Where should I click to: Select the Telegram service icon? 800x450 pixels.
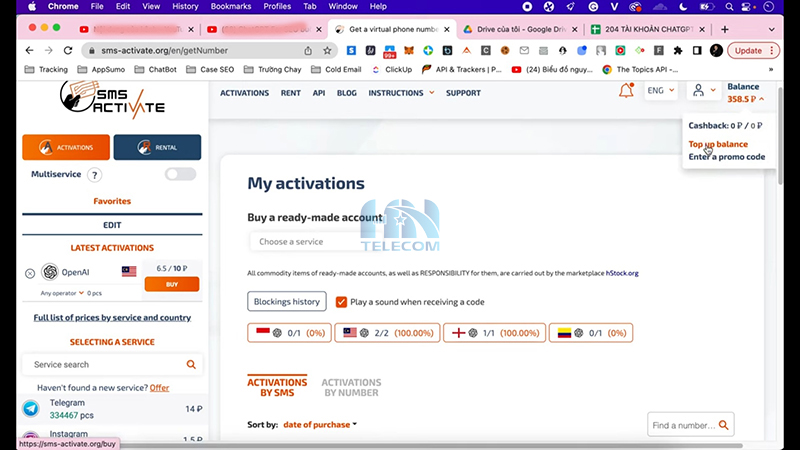point(31,408)
